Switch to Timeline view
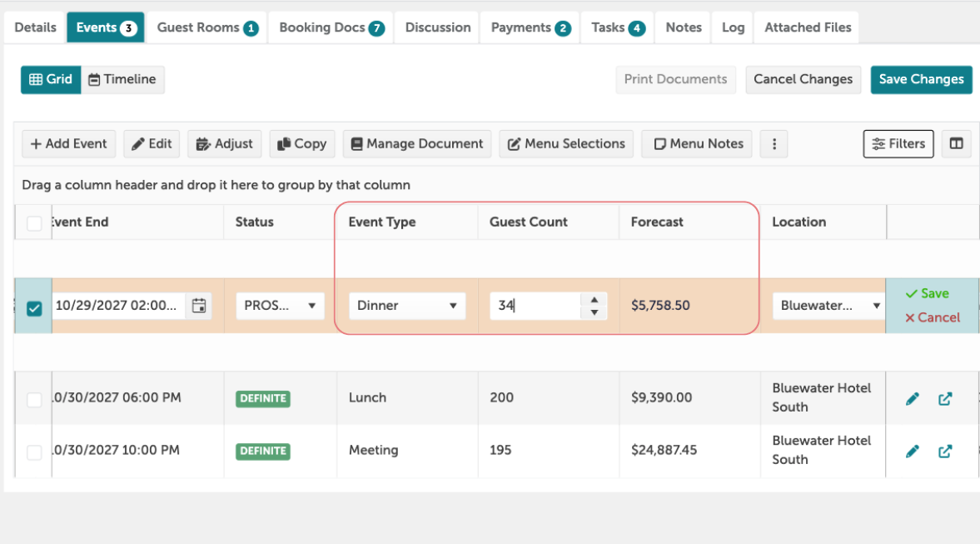The image size is (980, 544). (x=122, y=79)
